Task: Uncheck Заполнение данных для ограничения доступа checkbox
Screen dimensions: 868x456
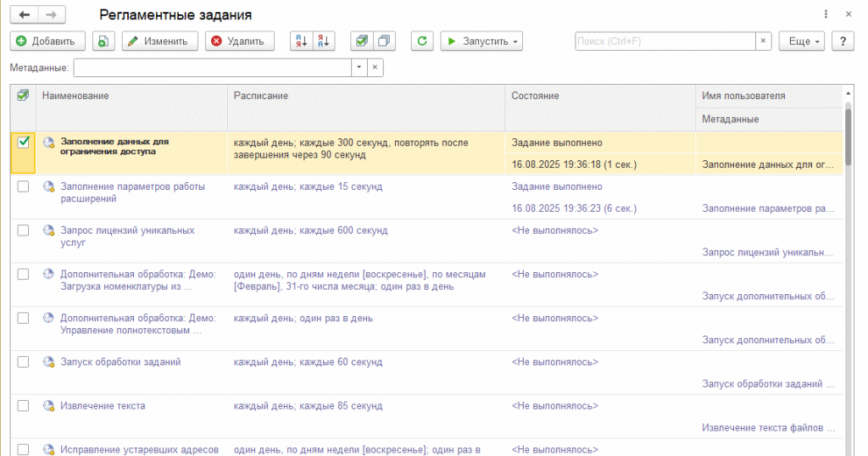Action: coord(23,142)
